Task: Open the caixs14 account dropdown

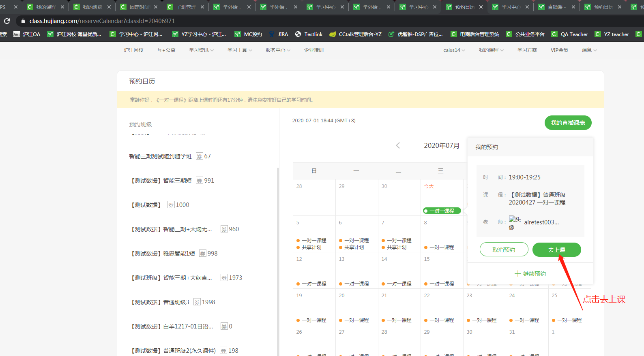Action: tap(454, 50)
